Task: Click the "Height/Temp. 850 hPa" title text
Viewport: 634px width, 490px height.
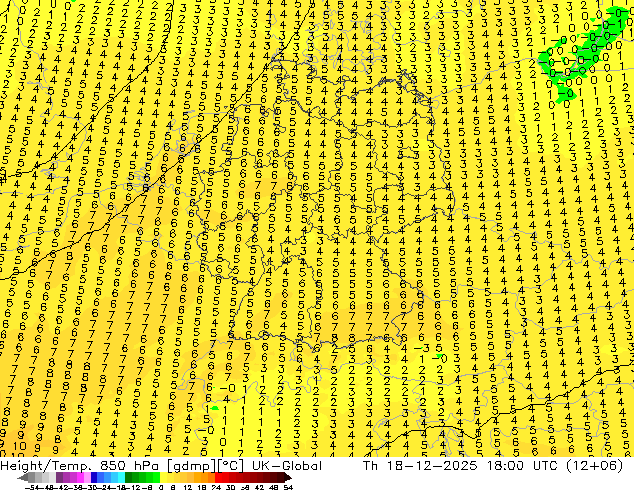Action: click(81, 466)
